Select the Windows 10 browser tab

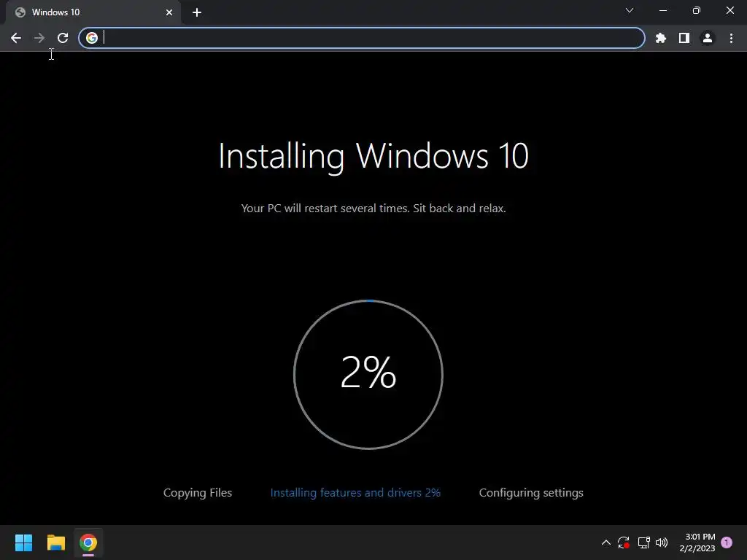click(93, 12)
